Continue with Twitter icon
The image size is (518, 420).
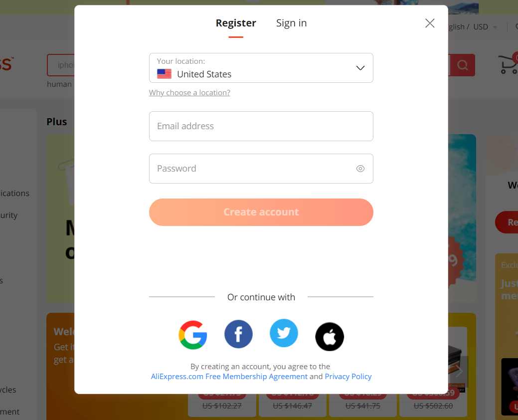284,333
